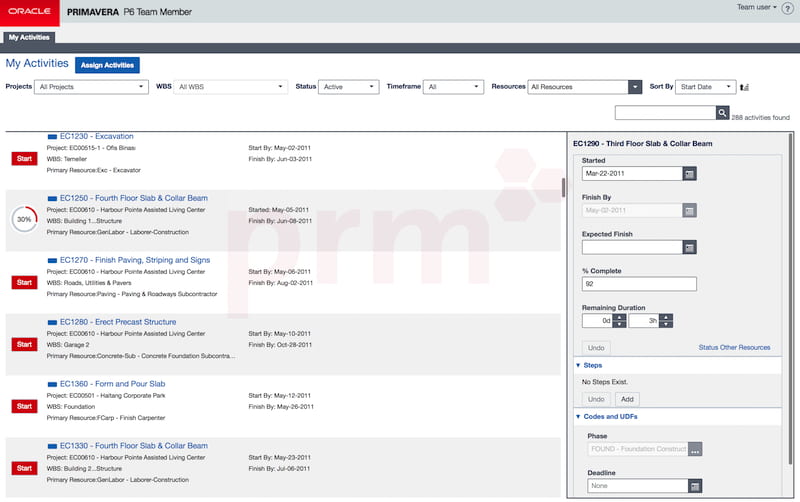
Task: Click the search magnifier icon
Action: pos(722,113)
